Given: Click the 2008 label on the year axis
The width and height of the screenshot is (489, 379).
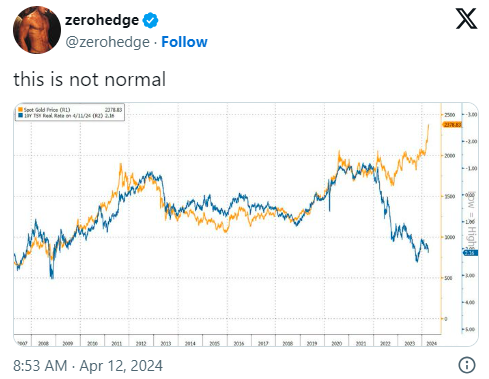Looking at the screenshot, I should click(43, 343).
